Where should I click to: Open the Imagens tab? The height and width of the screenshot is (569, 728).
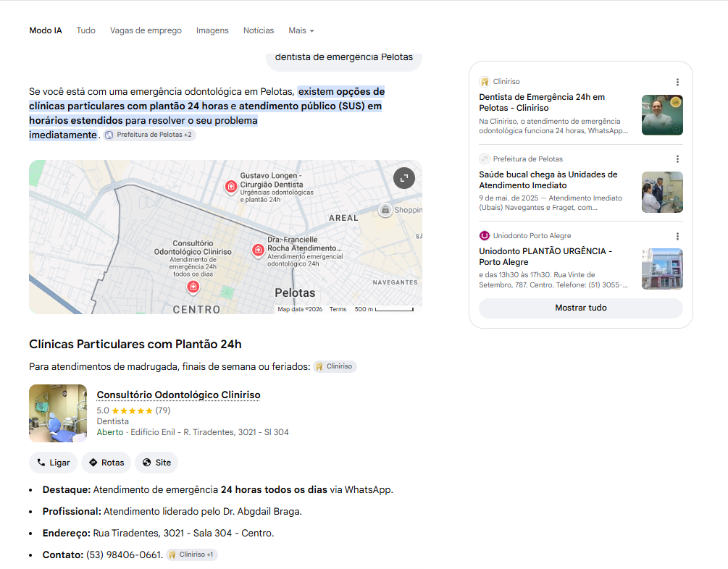[212, 30]
